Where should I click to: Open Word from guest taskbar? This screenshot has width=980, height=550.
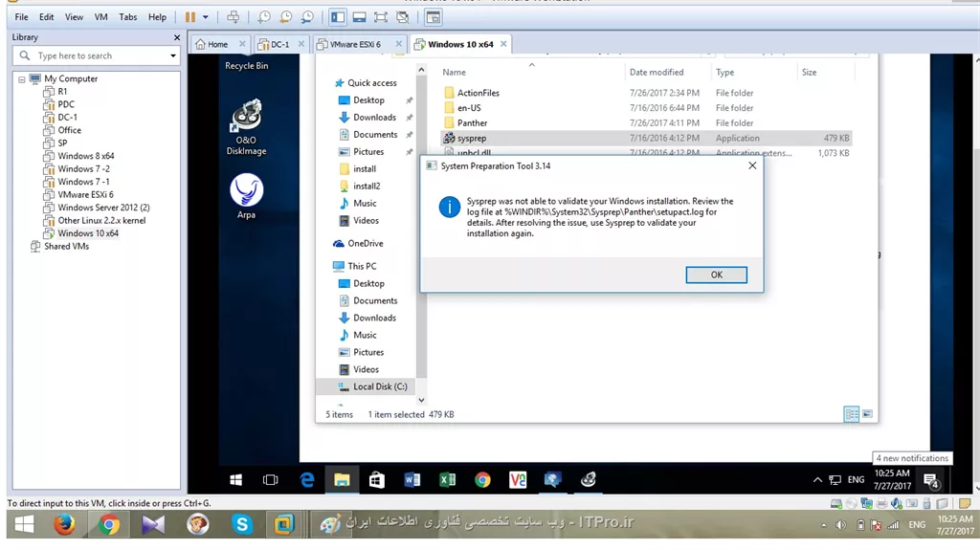coord(412,480)
